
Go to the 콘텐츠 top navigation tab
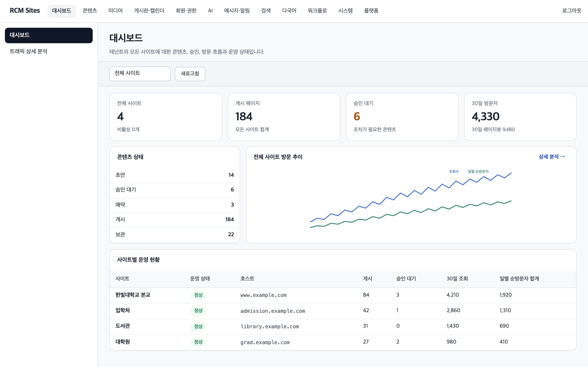tap(90, 11)
